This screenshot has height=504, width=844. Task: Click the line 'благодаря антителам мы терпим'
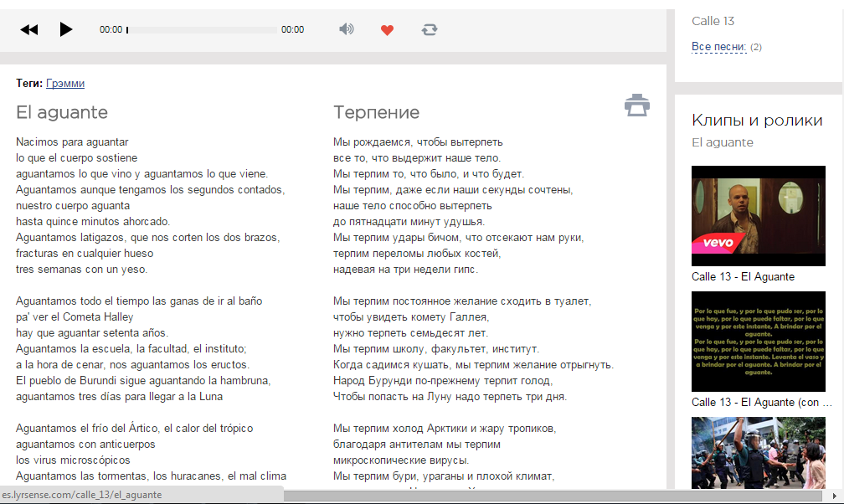click(417, 445)
